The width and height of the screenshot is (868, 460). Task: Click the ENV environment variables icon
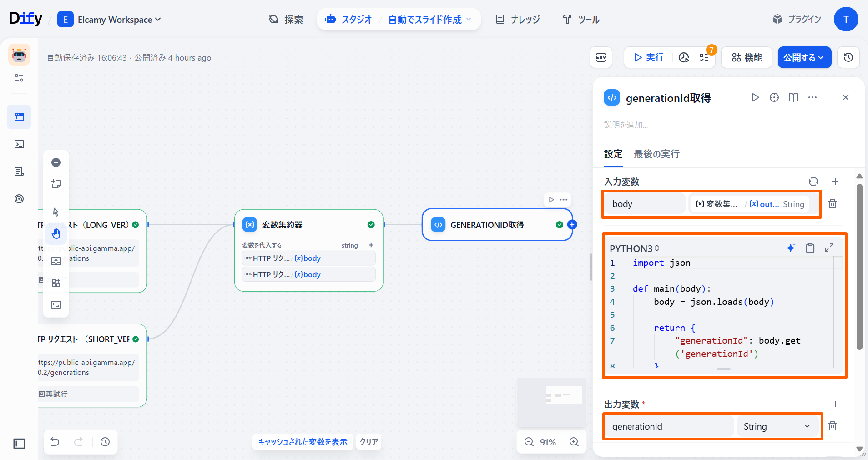[601, 57]
